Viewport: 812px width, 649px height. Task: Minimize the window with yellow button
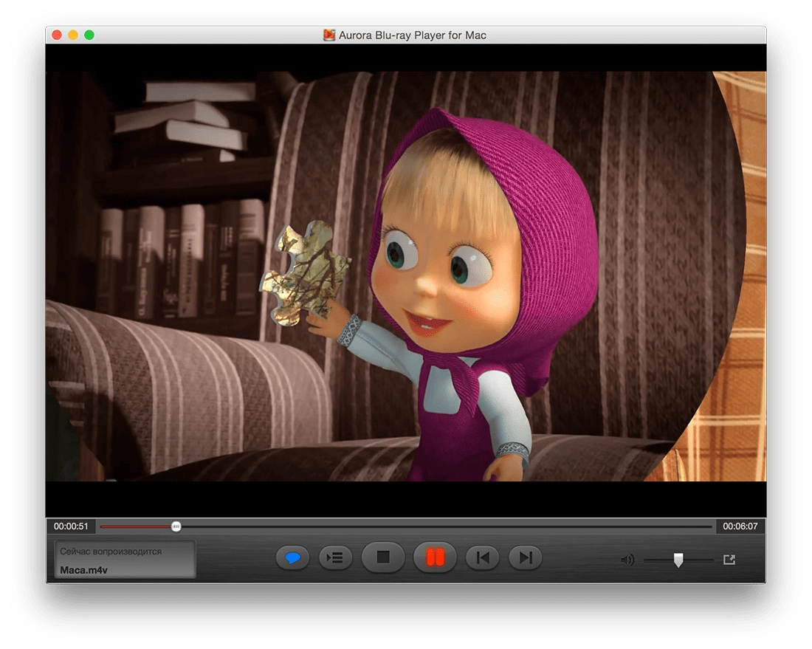tap(73, 35)
